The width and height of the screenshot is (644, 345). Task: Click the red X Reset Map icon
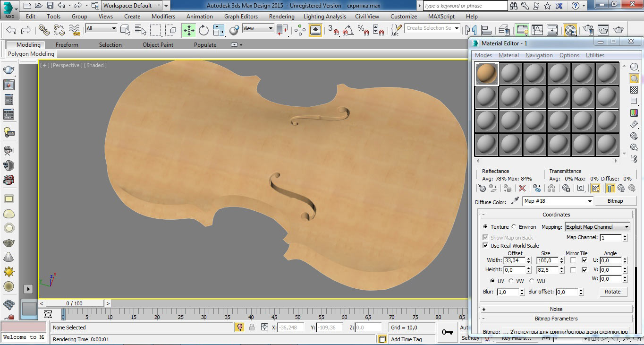click(522, 188)
